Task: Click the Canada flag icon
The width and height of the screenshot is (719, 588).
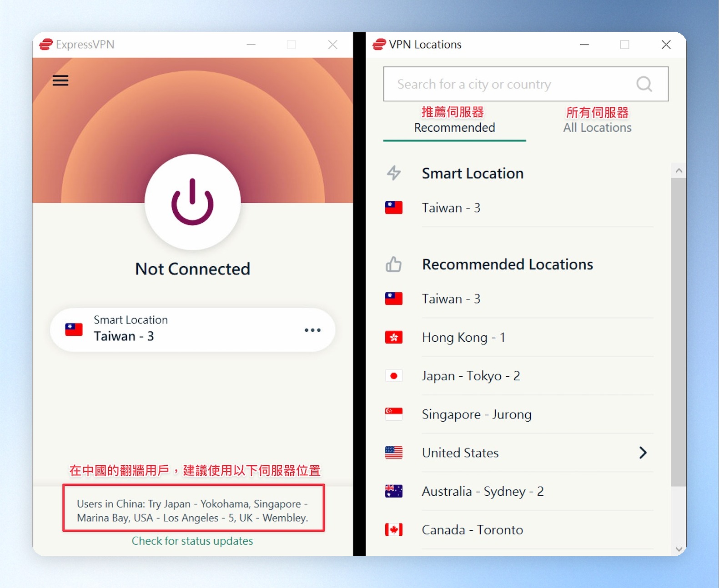Action: [393, 530]
